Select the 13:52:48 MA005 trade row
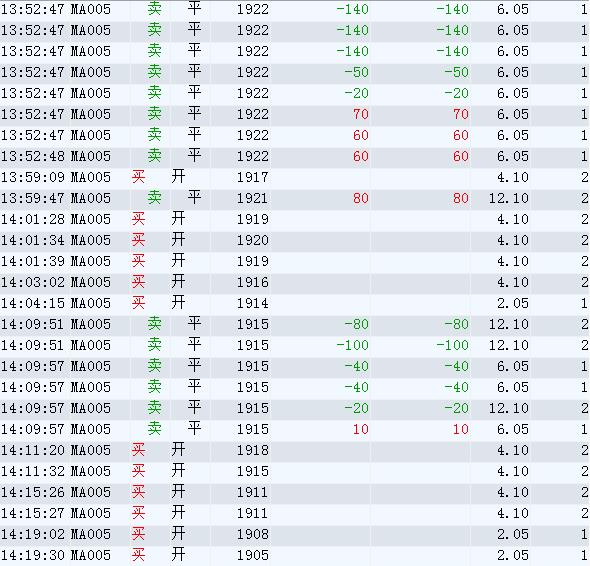The width and height of the screenshot is (590, 566). coord(295,156)
